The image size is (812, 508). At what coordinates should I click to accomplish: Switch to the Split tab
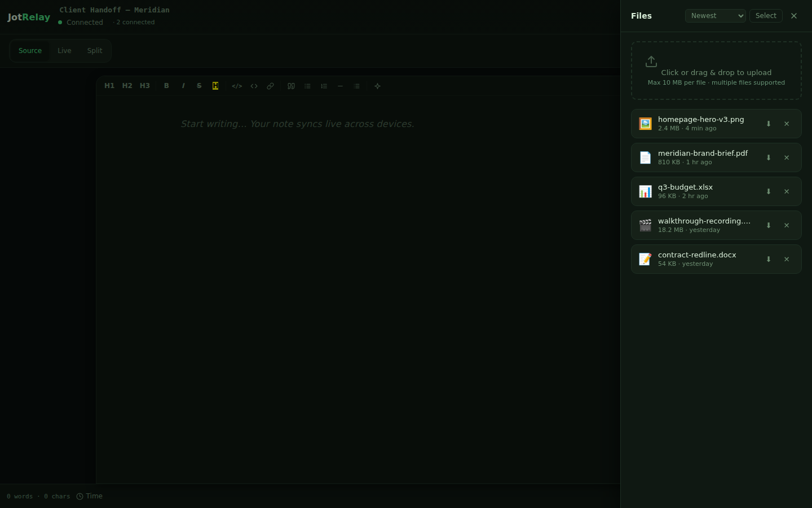[95, 51]
